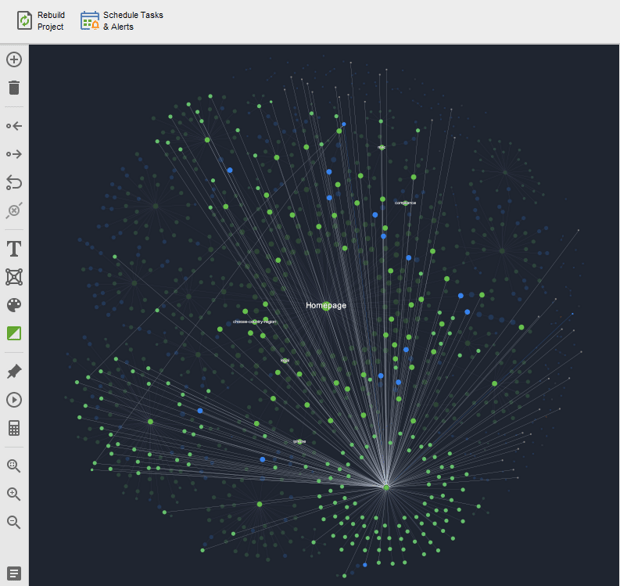Click the zoom in magnifier icon
The width and height of the screenshot is (620, 586).
[14, 494]
